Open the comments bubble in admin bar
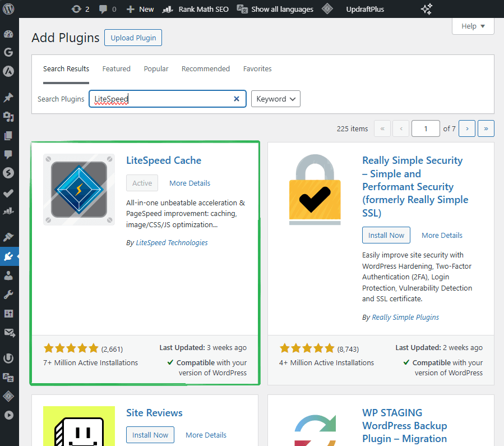This screenshot has width=504, height=446. [x=107, y=9]
